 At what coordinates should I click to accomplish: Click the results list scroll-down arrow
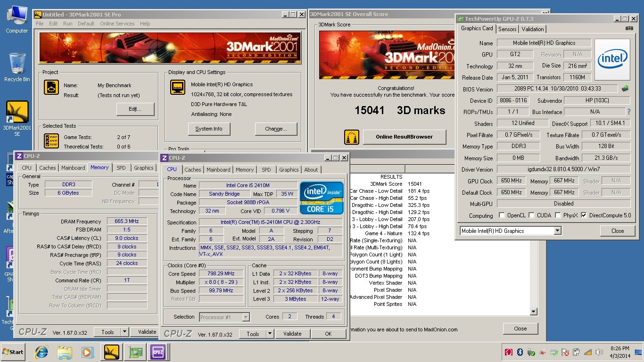(x=534, y=312)
